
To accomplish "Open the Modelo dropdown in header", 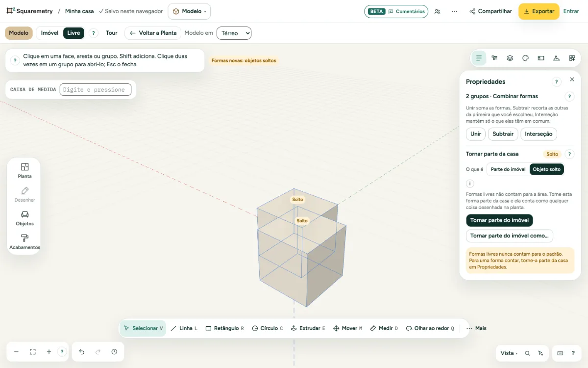I will (x=189, y=11).
